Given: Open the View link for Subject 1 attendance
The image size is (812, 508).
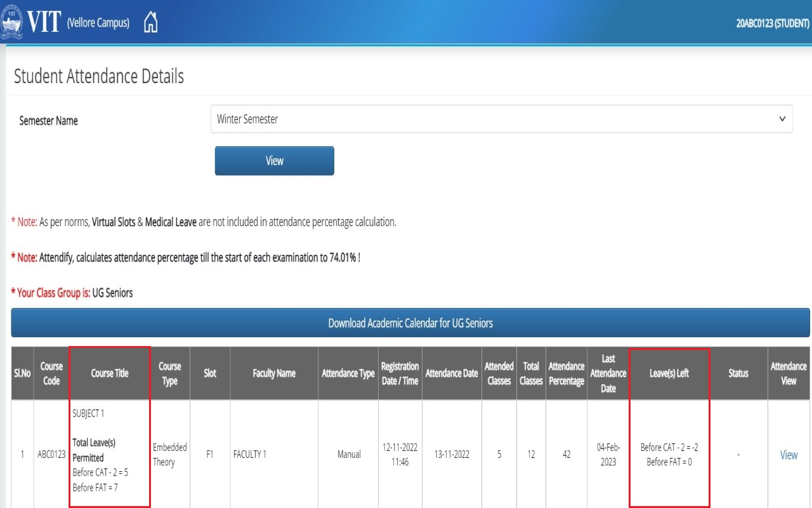Looking at the screenshot, I should [x=789, y=455].
